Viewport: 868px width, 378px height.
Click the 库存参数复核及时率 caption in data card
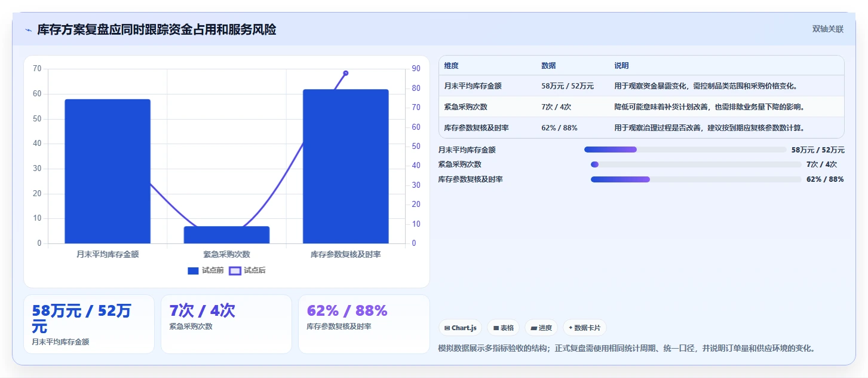(339, 327)
